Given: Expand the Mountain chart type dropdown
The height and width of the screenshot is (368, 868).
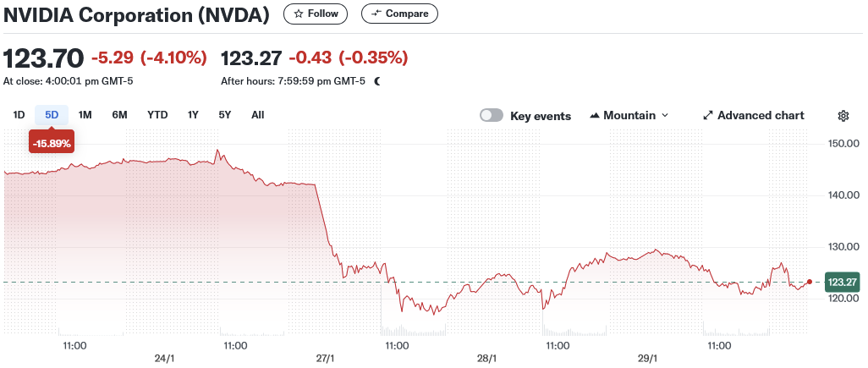Looking at the screenshot, I should 664,116.
